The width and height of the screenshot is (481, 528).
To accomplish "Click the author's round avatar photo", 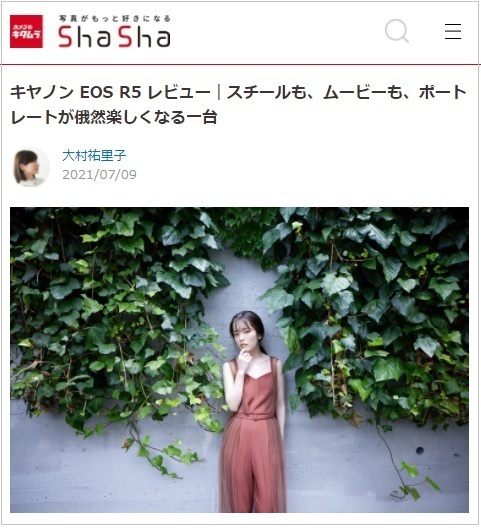I will pyautogui.click(x=31, y=167).
